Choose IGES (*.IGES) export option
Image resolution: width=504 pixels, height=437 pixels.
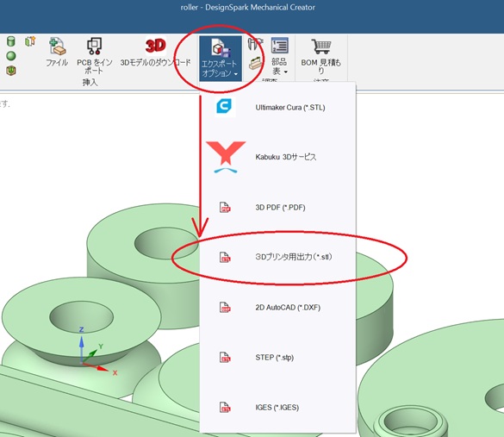click(277, 408)
